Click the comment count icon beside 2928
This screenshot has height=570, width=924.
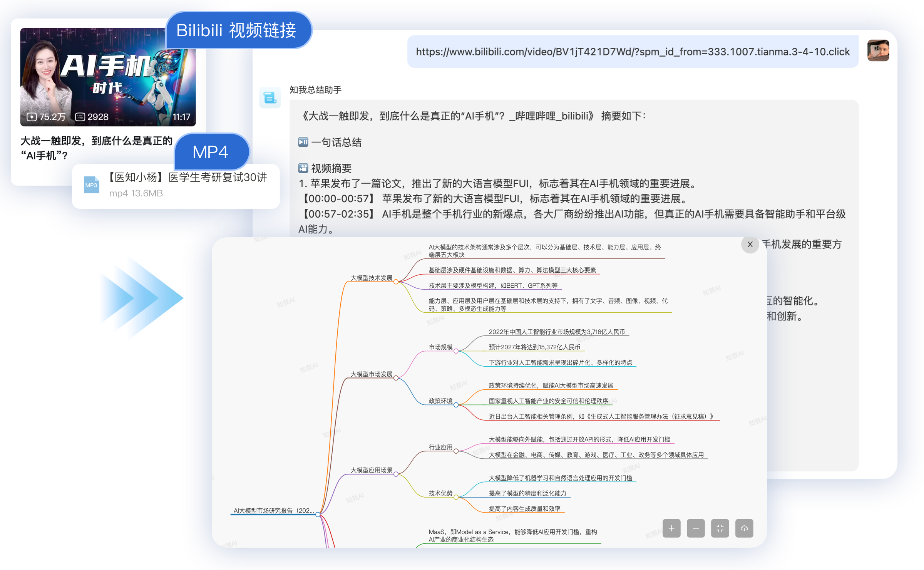coord(80,117)
